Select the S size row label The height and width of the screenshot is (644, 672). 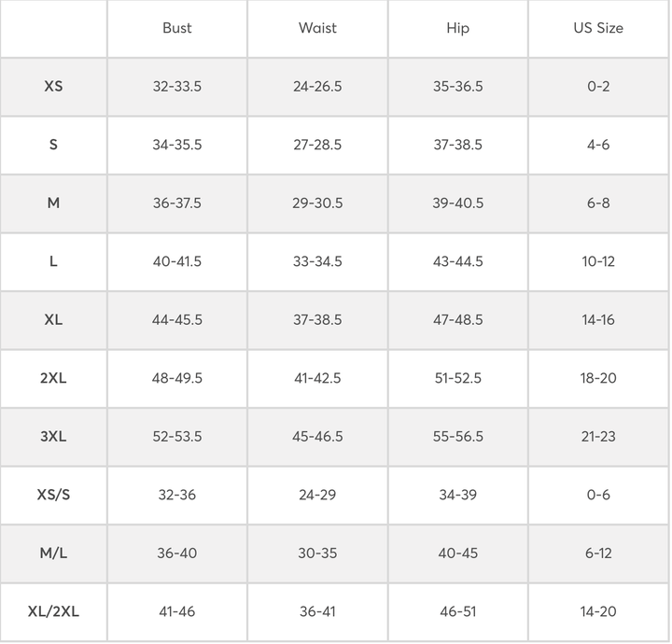53,145
